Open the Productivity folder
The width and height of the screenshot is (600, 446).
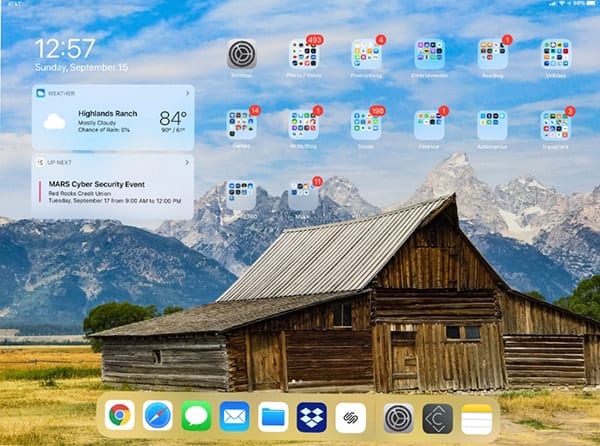[x=366, y=54]
